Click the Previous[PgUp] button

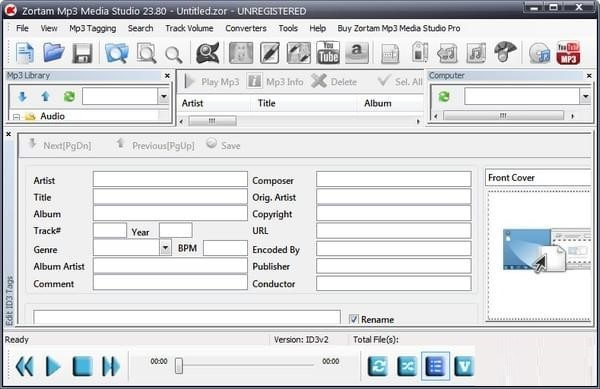click(155, 145)
